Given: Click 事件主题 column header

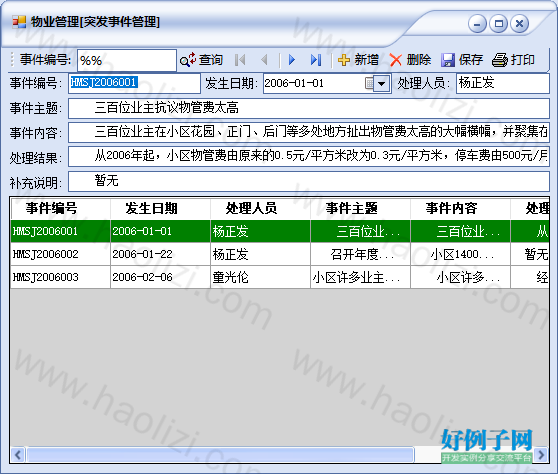Looking at the screenshot, I should pyautogui.click(x=360, y=209).
